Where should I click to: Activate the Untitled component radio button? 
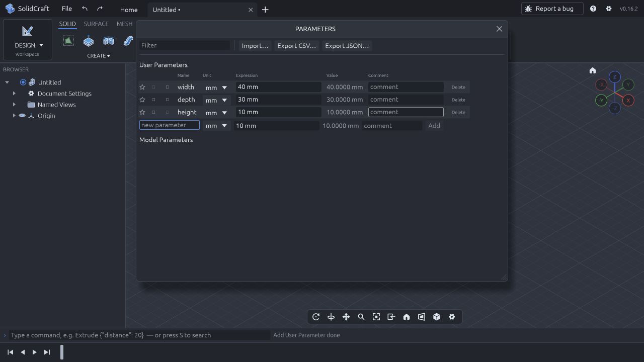point(23,82)
